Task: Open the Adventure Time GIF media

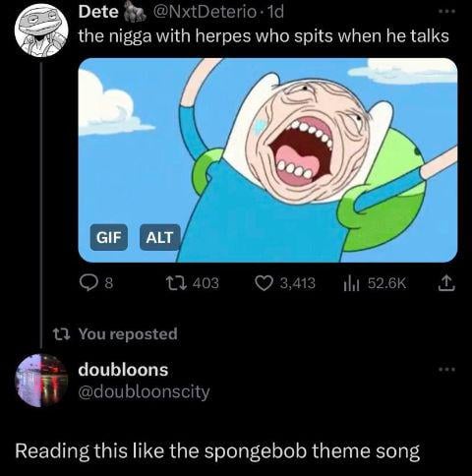Action: pyautogui.click(x=267, y=160)
